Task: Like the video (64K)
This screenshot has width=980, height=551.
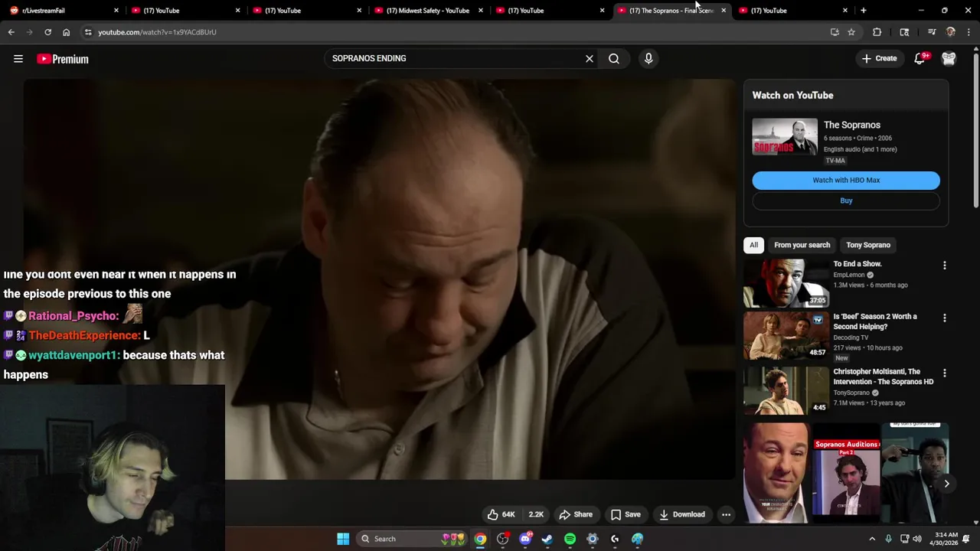Action: (x=501, y=514)
